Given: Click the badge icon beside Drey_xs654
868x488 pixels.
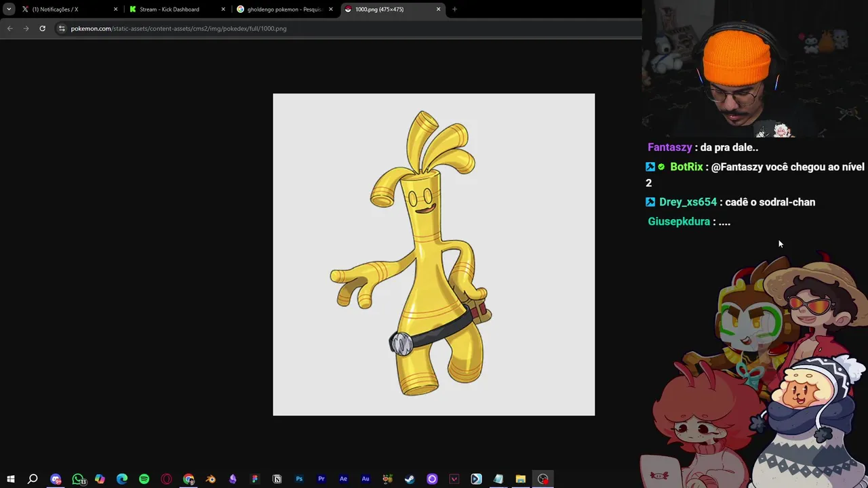Looking at the screenshot, I should click(650, 202).
